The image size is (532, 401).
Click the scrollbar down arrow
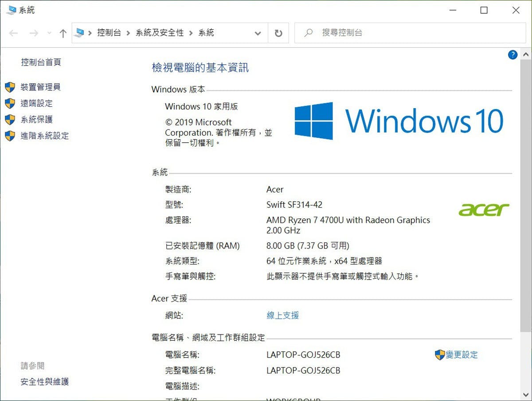pos(525,394)
